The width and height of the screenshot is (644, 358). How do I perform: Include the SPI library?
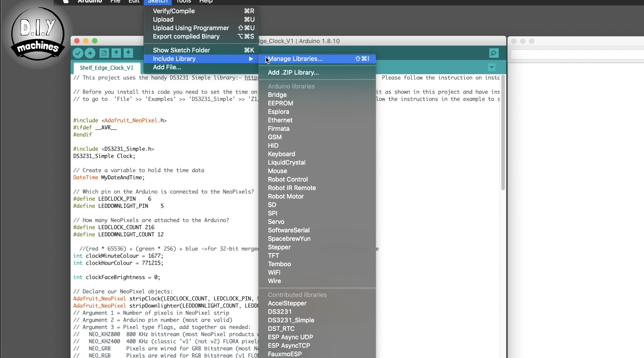pos(317,213)
